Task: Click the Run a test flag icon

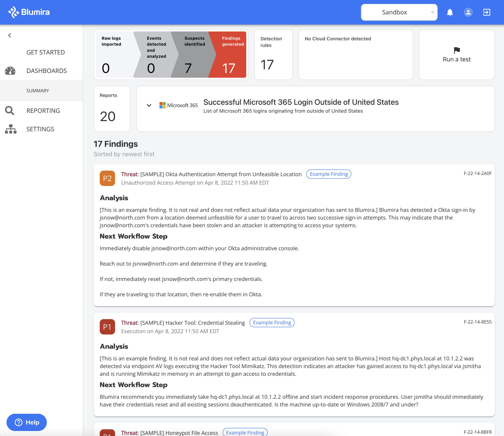Action: click(457, 50)
